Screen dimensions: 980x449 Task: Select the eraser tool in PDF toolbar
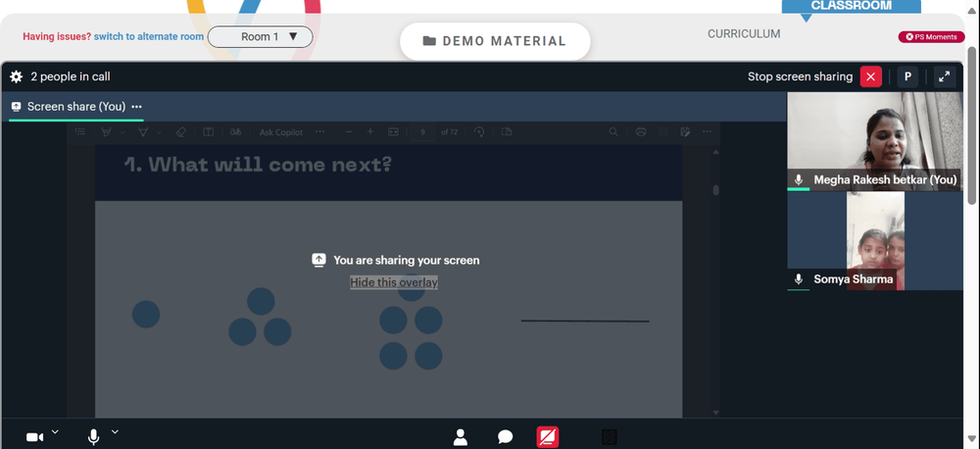(180, 132)
